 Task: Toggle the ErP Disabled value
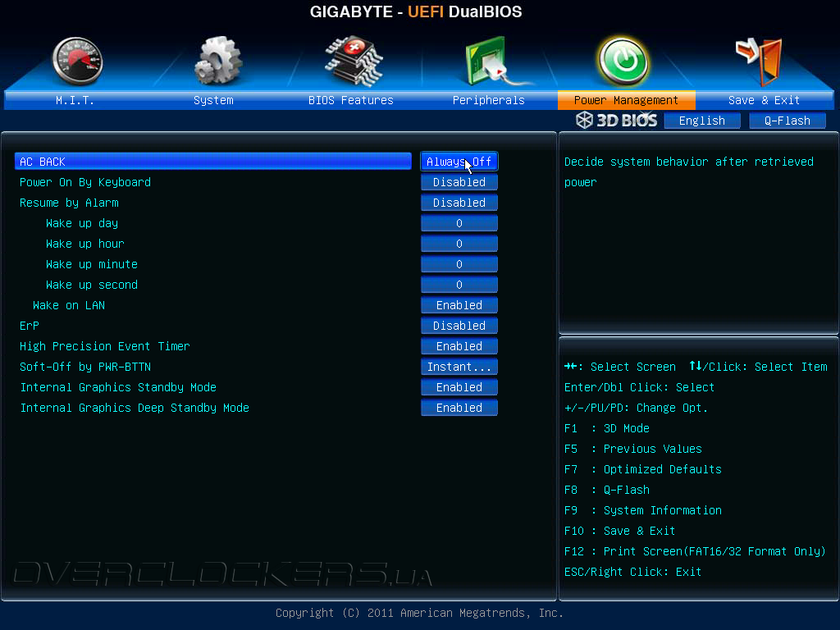pyautogui.click(x=459, y=326)
